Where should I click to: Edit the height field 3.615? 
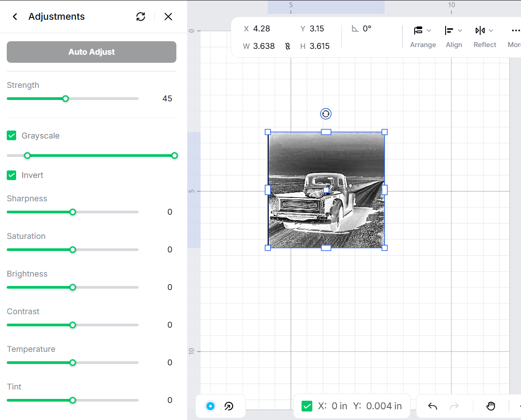(320, 46)
